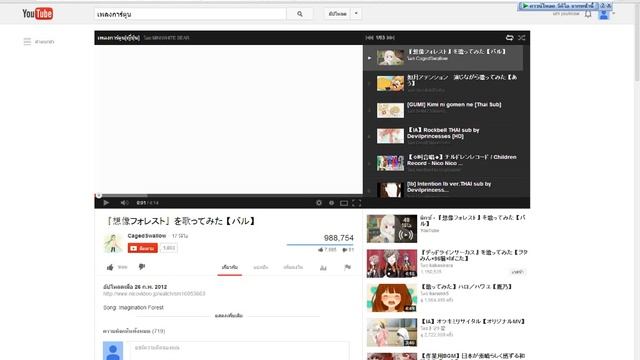Select currently playing 想像フォレスト playlist item
The width and height of the screenshot is (640, 360).
pyautogui.click(x=443, y=58)
